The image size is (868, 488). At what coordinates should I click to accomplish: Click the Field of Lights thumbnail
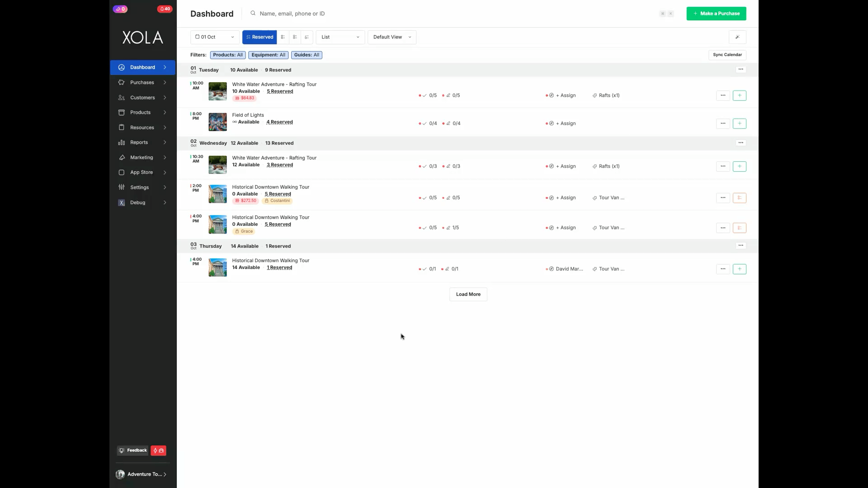(x=217, y=122)
